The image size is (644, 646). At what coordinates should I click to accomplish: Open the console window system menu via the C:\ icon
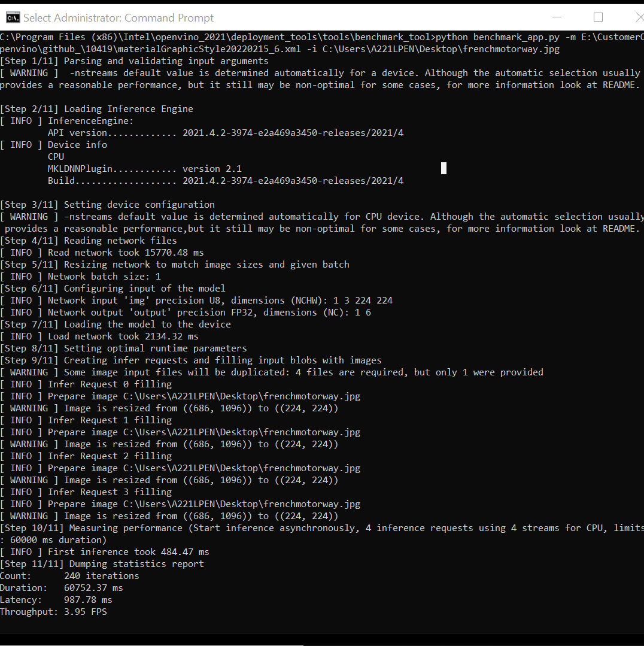pos(13,17)
